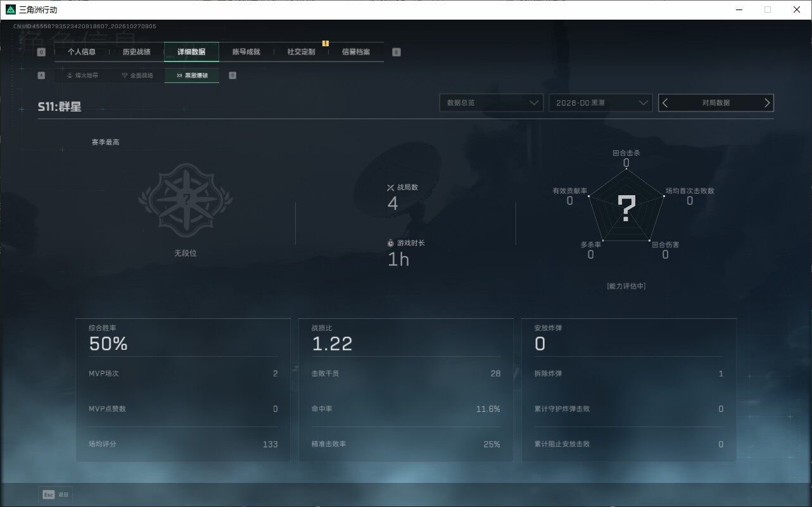Open the 信誉档案 tab
Image resolution: width=812 pixels, height=507 pixels.
[x=356, y=52]
